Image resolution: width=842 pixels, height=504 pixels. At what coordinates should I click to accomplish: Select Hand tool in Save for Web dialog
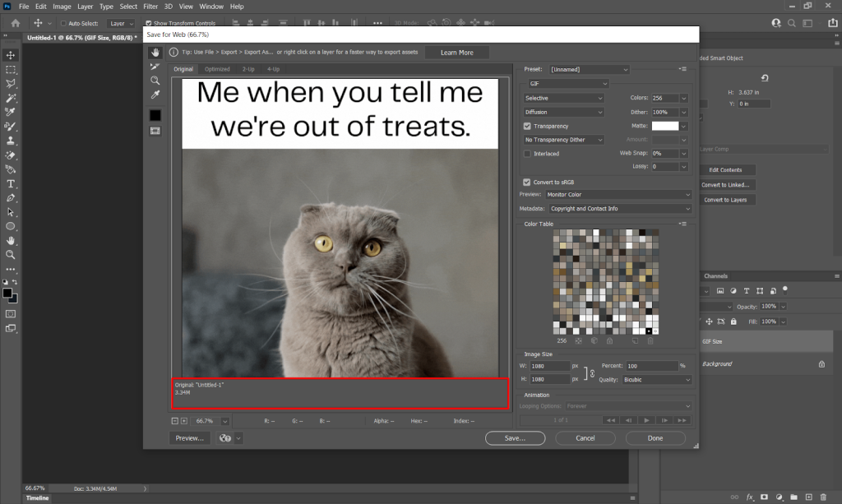click(155, 52)
